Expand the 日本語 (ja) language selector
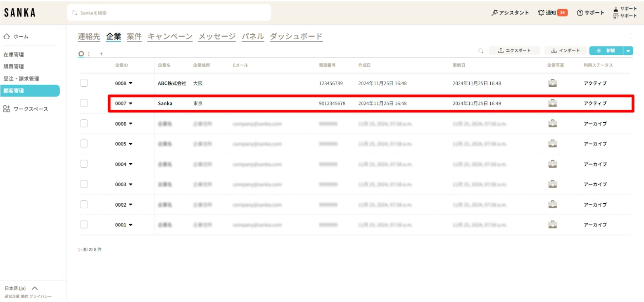644x302 pixels. 35,288
